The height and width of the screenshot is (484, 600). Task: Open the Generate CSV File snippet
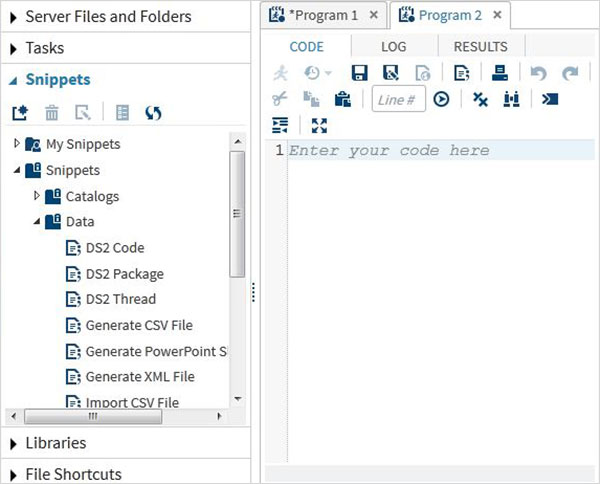139,325
